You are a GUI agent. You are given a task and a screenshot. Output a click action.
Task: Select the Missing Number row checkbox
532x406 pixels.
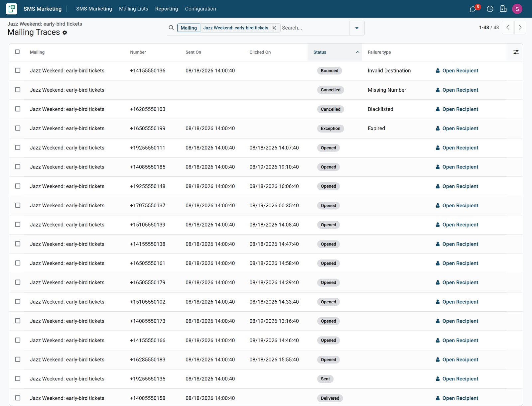pyautogui.click(x=18, y=90)
